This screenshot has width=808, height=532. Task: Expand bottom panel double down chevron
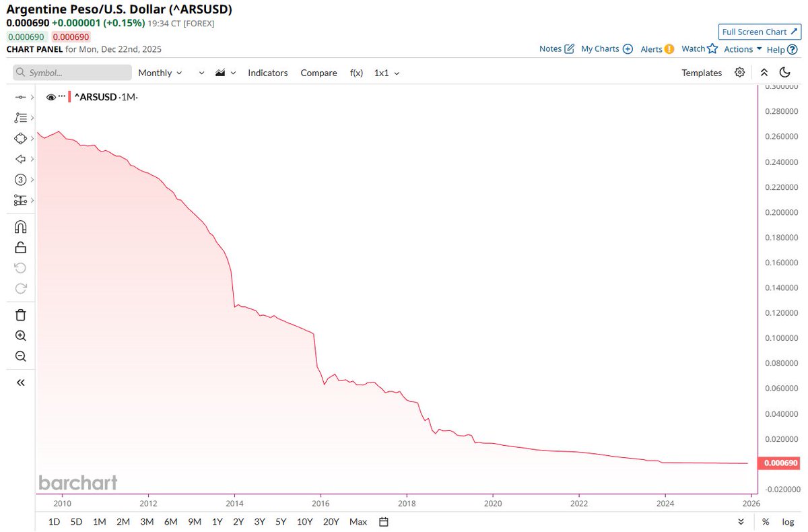[x=741, y=521]
